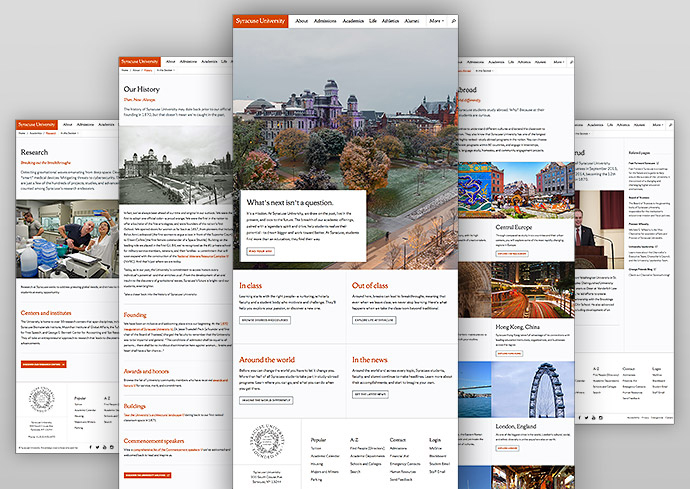Click Explore life at Syracuse button
The height and width of the screenshot is (489, 690).
(x=374, y=320)
